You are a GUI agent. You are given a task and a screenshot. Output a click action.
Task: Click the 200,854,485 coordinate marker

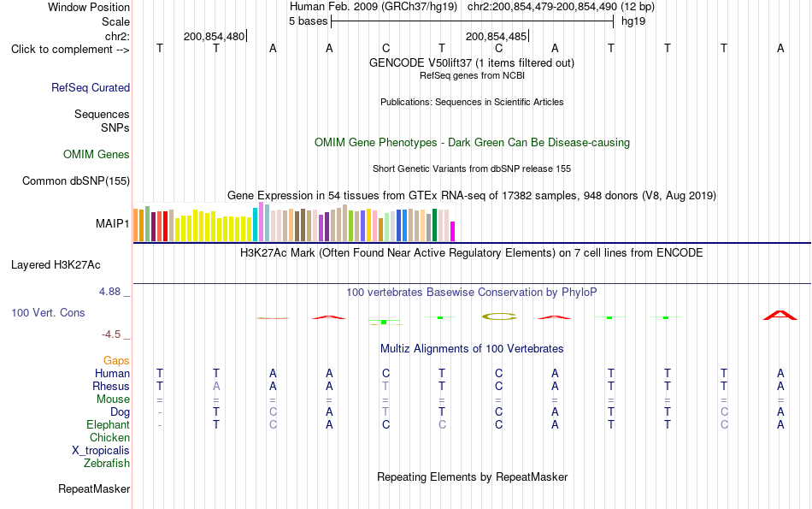(x=496, y=36)
